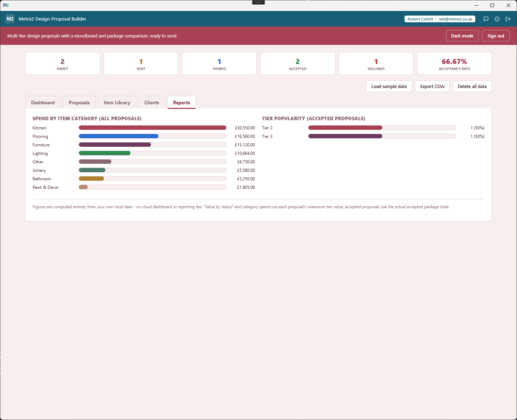Maximize the application window
517x420 pixels.
point(492,5)
